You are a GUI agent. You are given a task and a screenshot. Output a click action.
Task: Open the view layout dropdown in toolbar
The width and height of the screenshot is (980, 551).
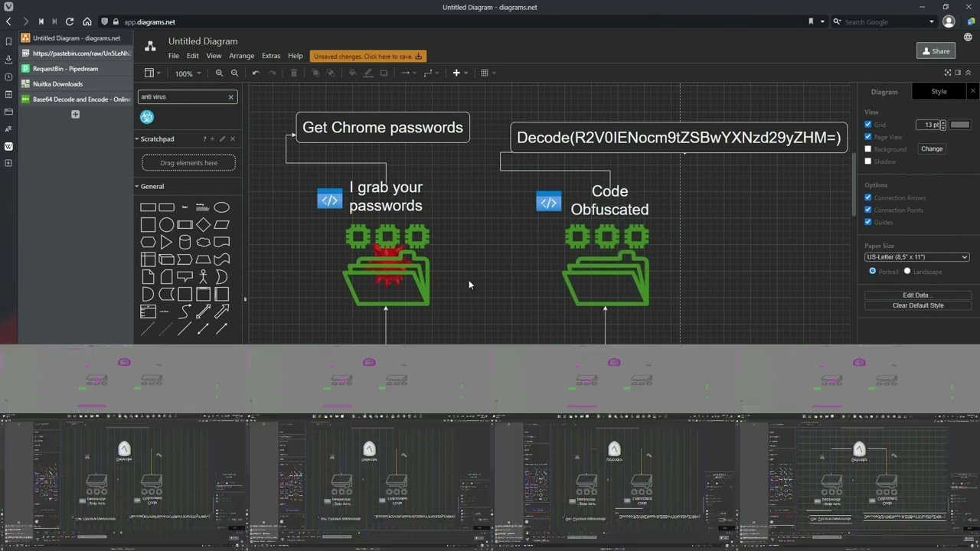(x=153, y=73)
